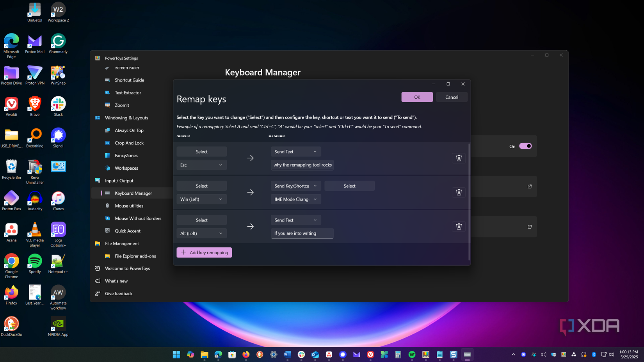Open the Send Key/Shortcut type dropdown

coord(295,186)
